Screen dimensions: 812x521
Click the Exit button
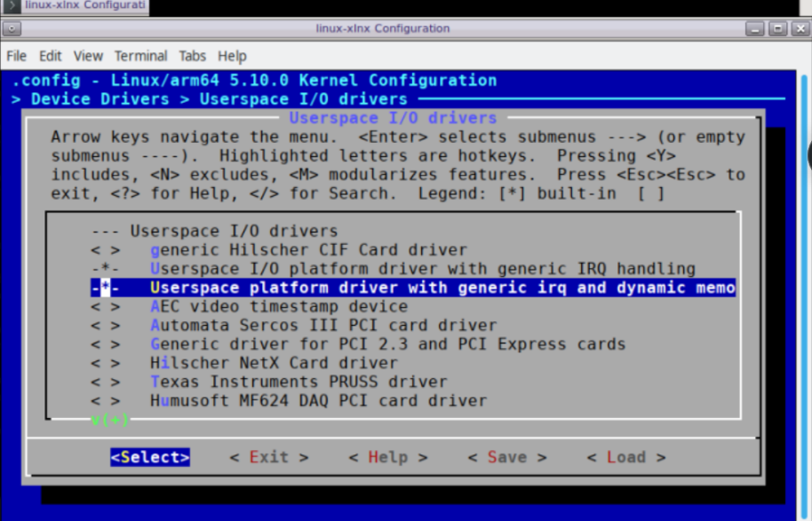[x=269, y=457]
